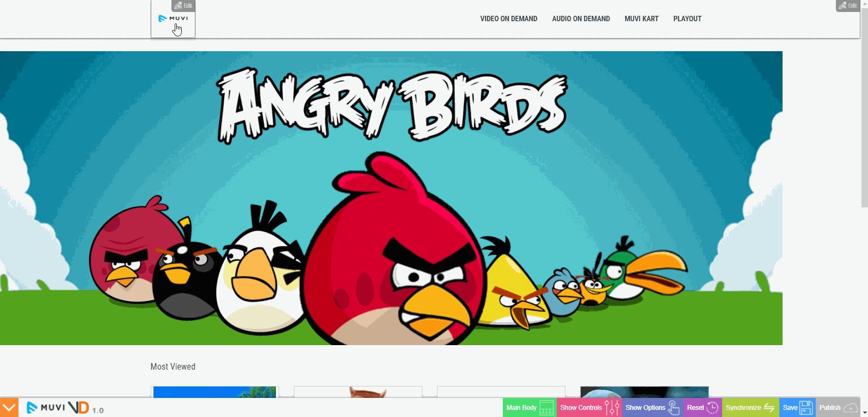868x417 pixels.
Task: Open Muvi Kart menu item
Action: tap(642, 19)
